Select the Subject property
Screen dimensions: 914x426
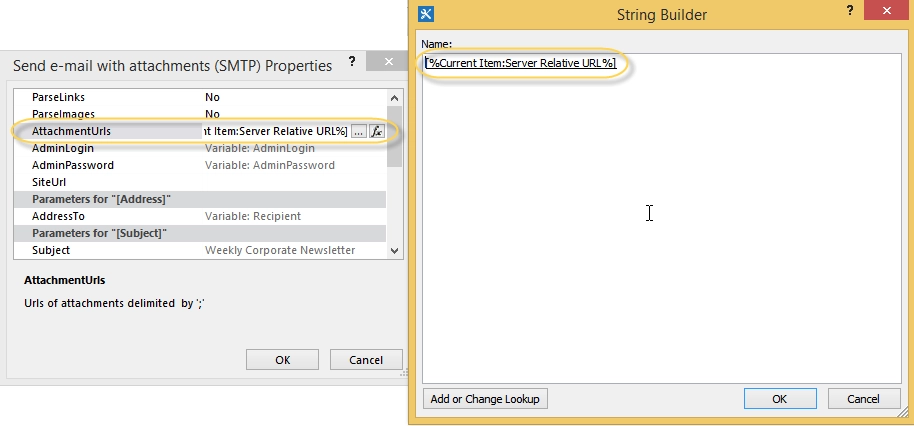[x=51, y=250]
